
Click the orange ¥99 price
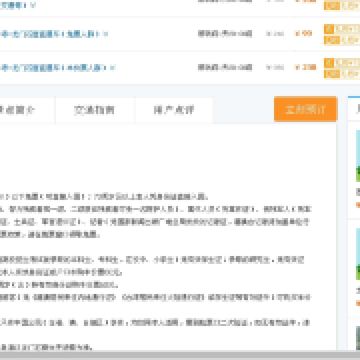(303, 34)
